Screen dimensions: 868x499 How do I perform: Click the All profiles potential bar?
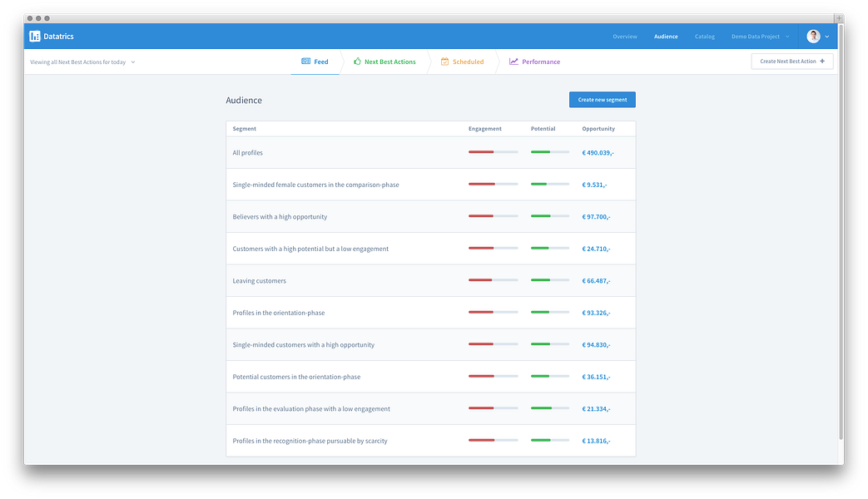coord(550,151)
